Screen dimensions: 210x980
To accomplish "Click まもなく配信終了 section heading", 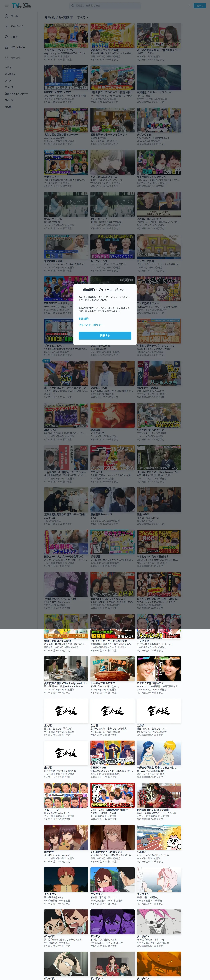I will click(x=58, y=17).
